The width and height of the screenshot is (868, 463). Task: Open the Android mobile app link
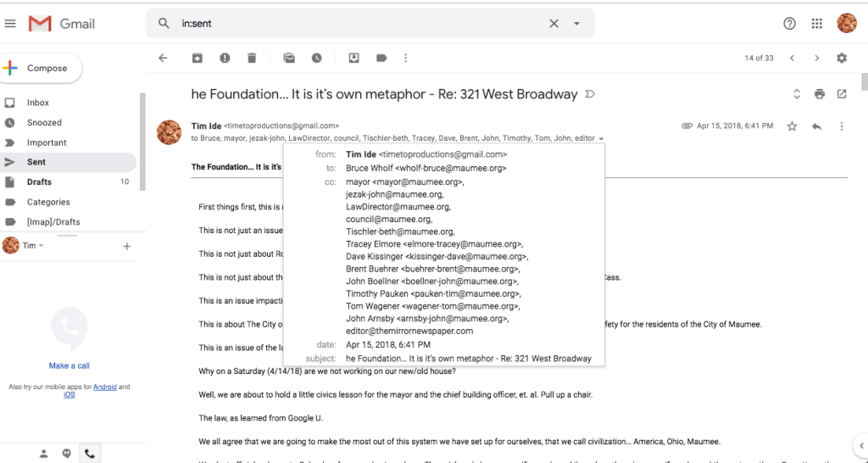pos(105,387)
